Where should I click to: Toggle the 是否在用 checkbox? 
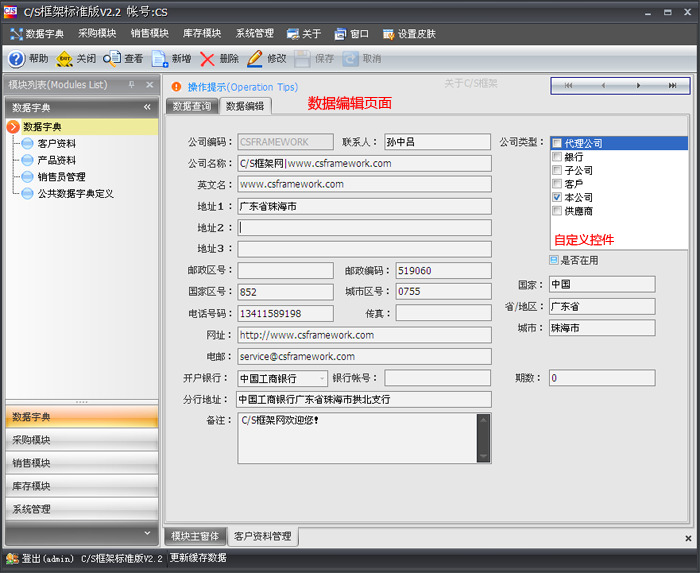tap(554, 260)
